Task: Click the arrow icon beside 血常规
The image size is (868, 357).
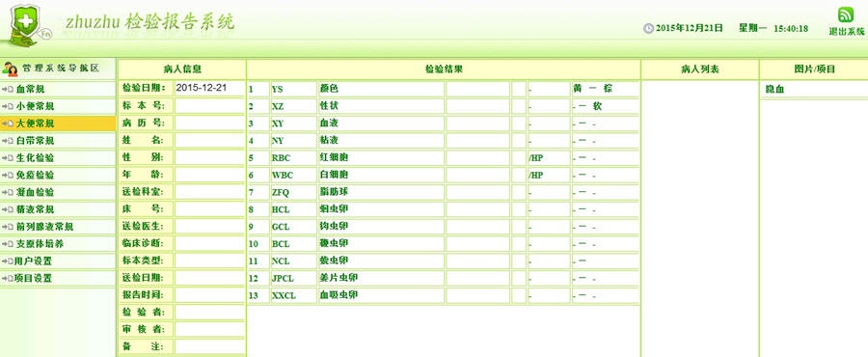Action: click(7, 89)
